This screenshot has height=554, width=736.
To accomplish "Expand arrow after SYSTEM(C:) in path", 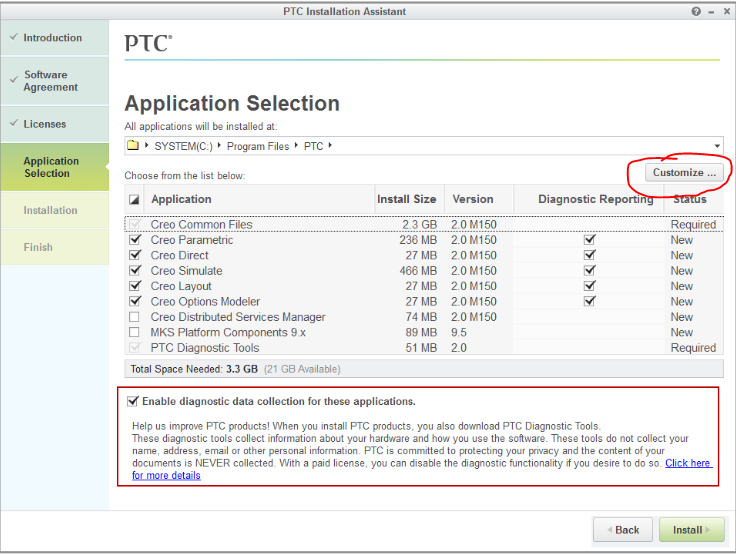I will [219, 146].
